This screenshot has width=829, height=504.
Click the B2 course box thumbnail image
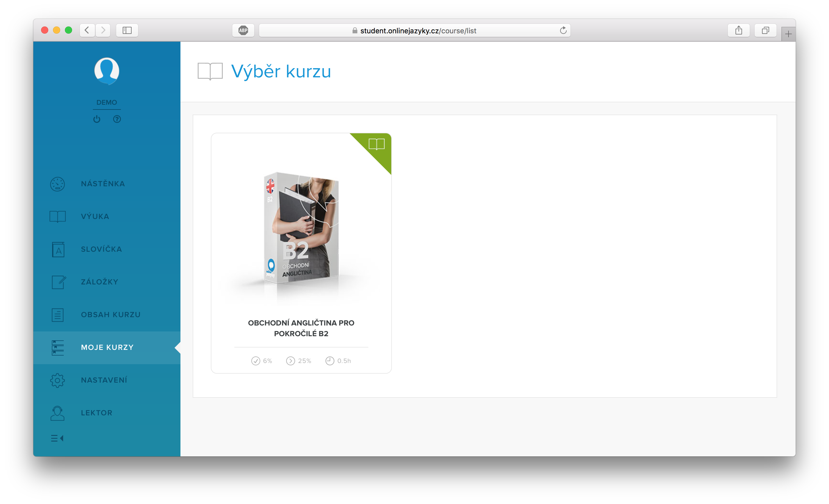301,228
